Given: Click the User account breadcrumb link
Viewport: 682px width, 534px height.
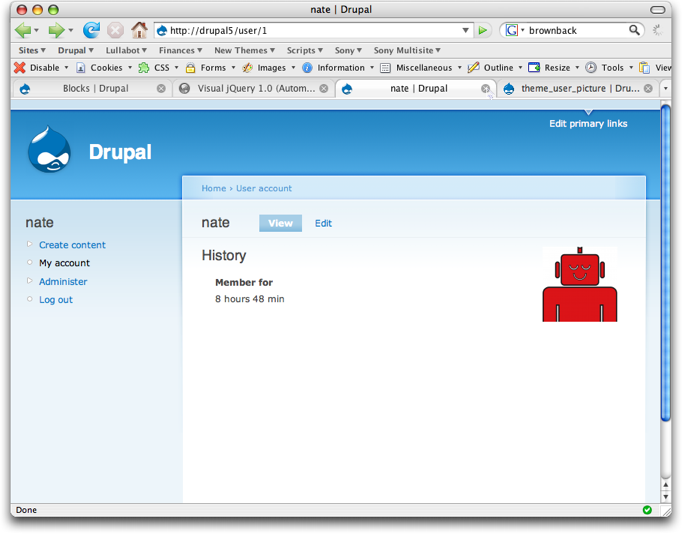Looking at the screenshot, I should [x=264, y=188].
